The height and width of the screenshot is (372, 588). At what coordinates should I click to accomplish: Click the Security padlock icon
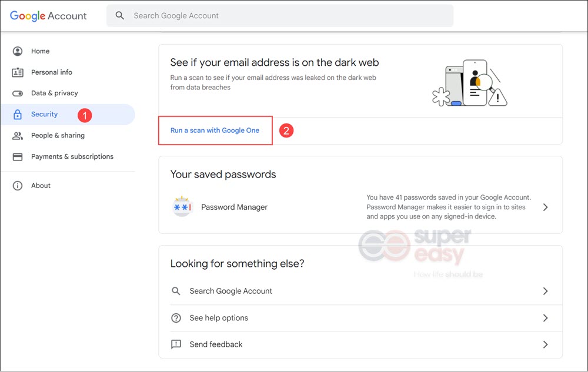tap(18, 114)
